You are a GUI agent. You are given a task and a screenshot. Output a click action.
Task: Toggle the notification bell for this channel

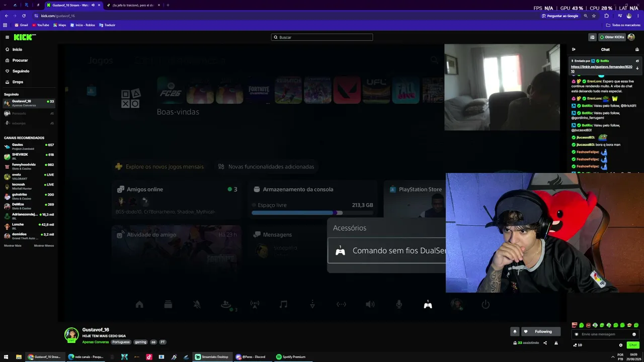click(x=515, y=332)
